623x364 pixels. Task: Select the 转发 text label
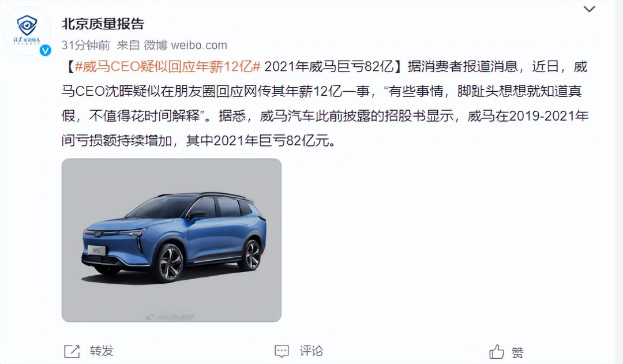(x=102, y=351)
